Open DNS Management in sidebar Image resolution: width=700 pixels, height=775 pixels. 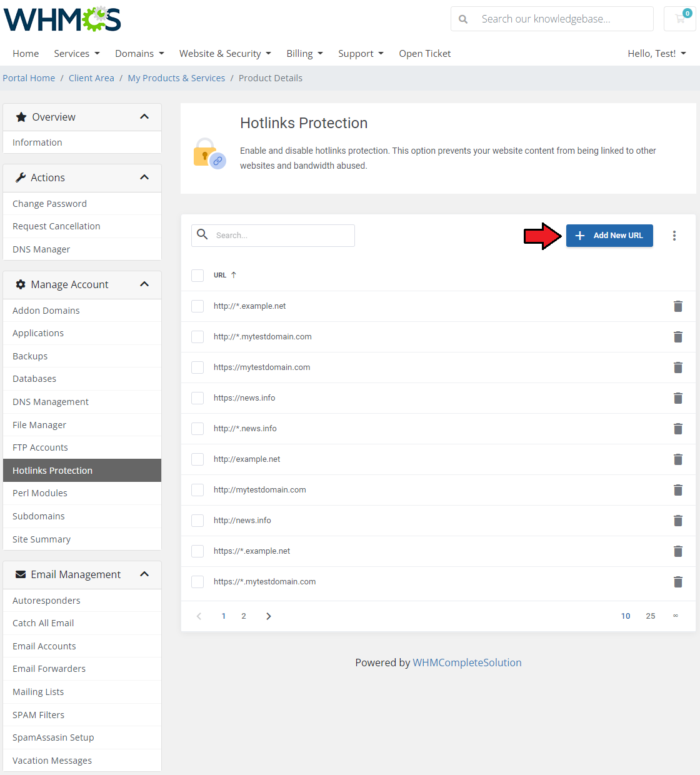[82, 402]
